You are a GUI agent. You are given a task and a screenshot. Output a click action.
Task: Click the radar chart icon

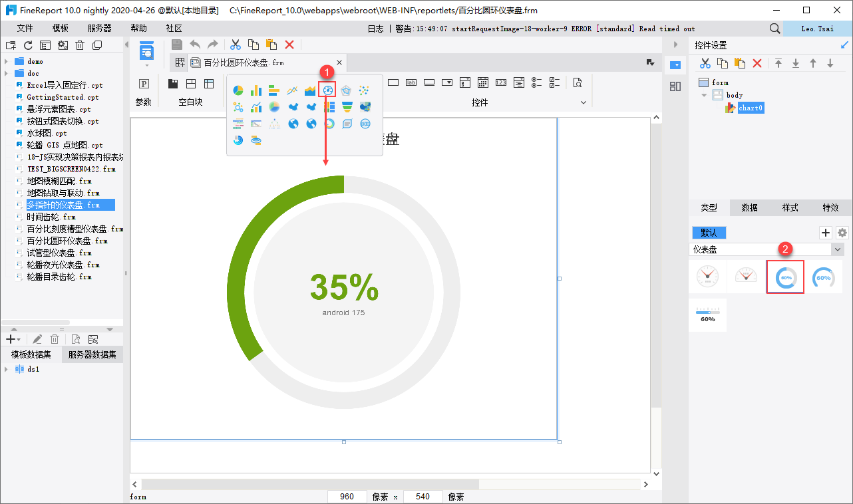point(346,90)
